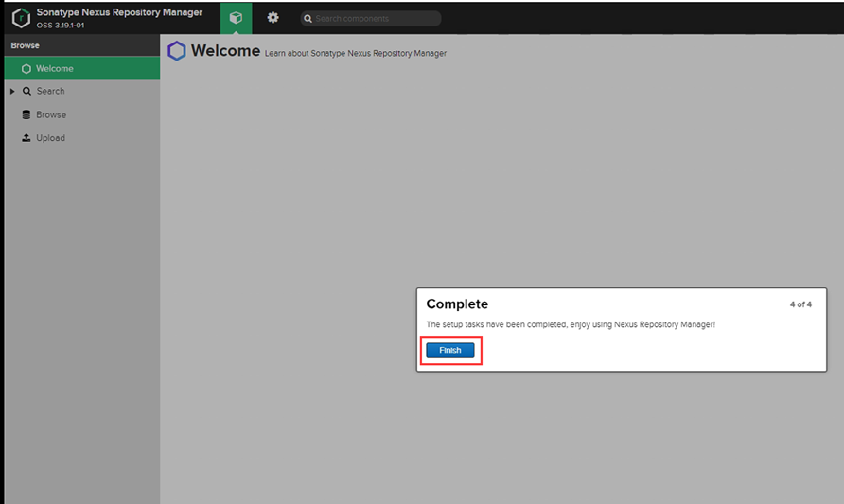Click the magnifier icon in search box
844x504 pixels.
(x=308, y=19)
